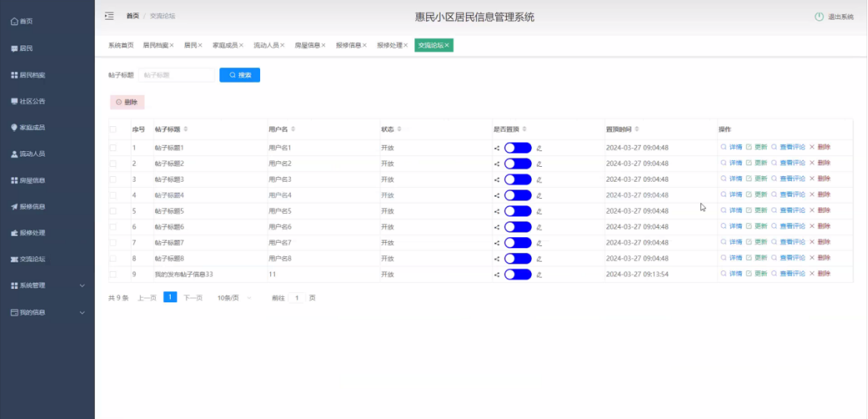Click the pink batch 删除 button
Viewport: 868px width, 419px height.
point(128,103)
